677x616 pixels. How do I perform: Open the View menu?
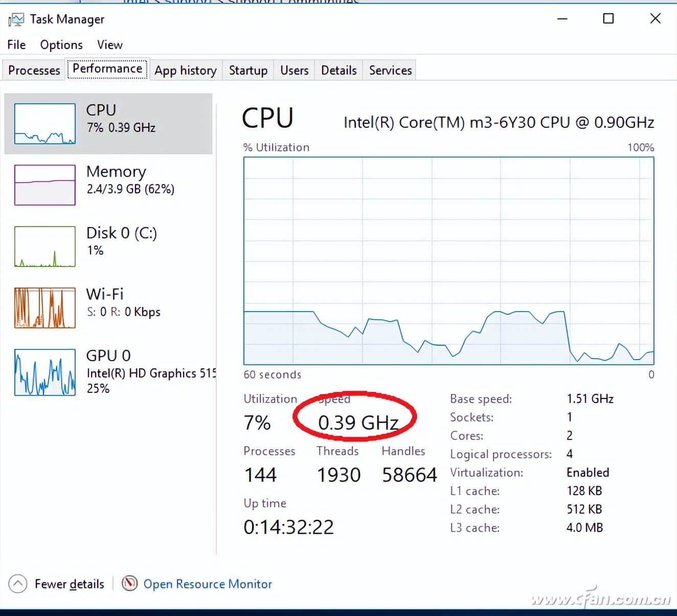coord(110,45)
